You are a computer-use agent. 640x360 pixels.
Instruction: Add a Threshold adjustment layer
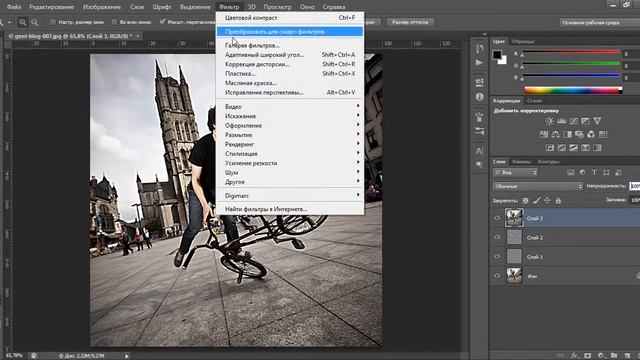pyautogui.click(x=573, y=148)
